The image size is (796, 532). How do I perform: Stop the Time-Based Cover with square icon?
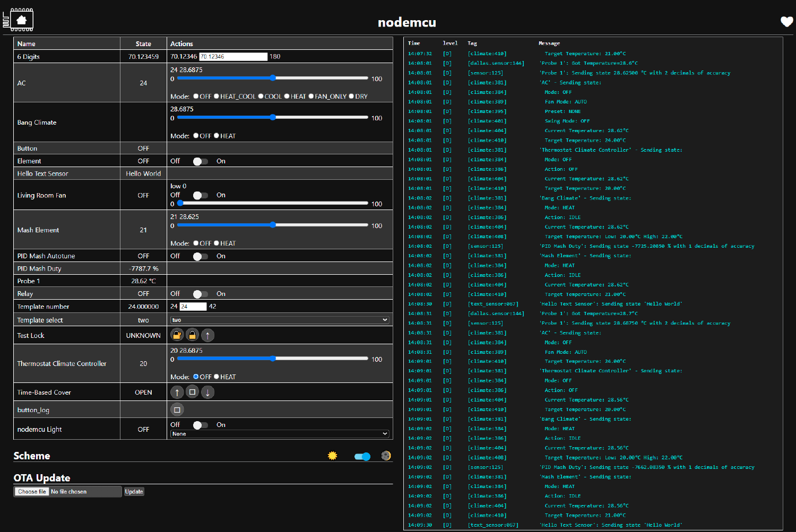tap(192, 392)
